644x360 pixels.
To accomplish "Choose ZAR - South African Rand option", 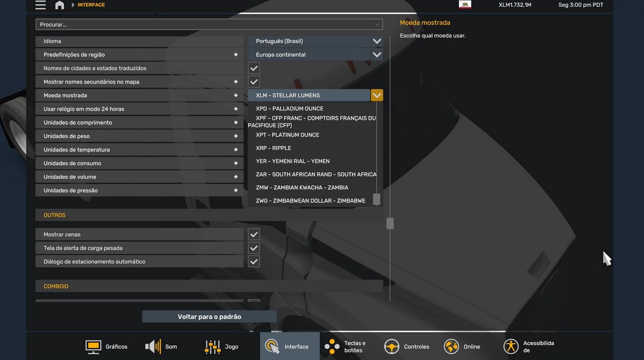I will (316, 174).
